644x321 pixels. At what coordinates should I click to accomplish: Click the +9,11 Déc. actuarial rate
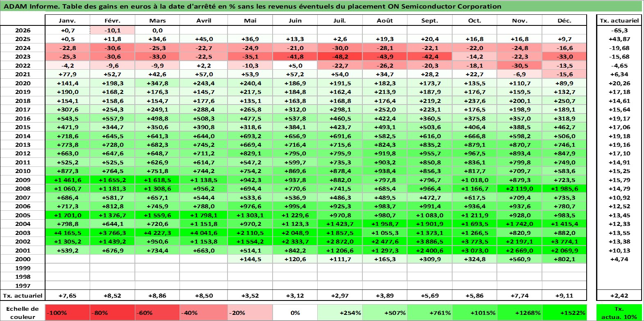click(564, 296)
